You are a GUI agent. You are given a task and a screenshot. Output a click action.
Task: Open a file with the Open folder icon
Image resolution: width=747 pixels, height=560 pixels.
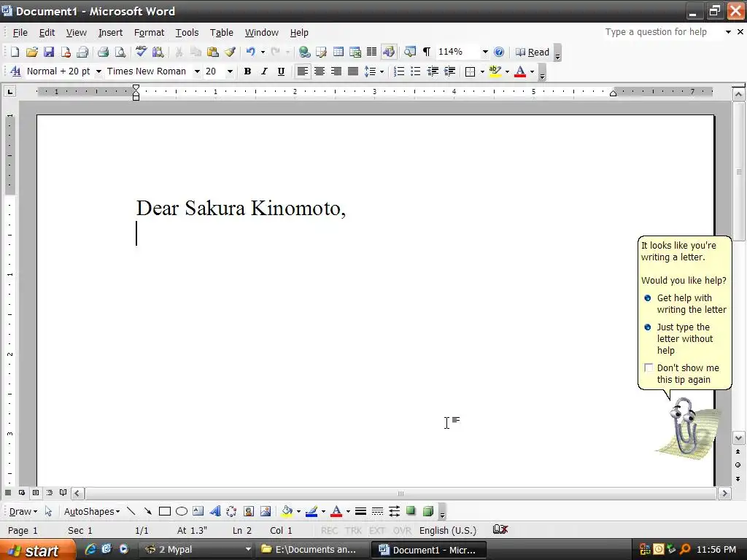pyautogui.click(x=32, y=52)
